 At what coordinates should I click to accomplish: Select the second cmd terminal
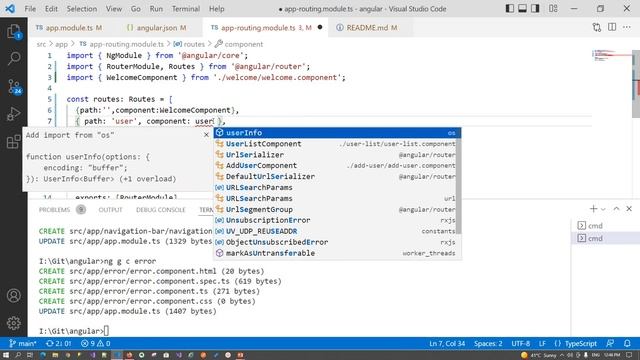[x=605, y=238]
